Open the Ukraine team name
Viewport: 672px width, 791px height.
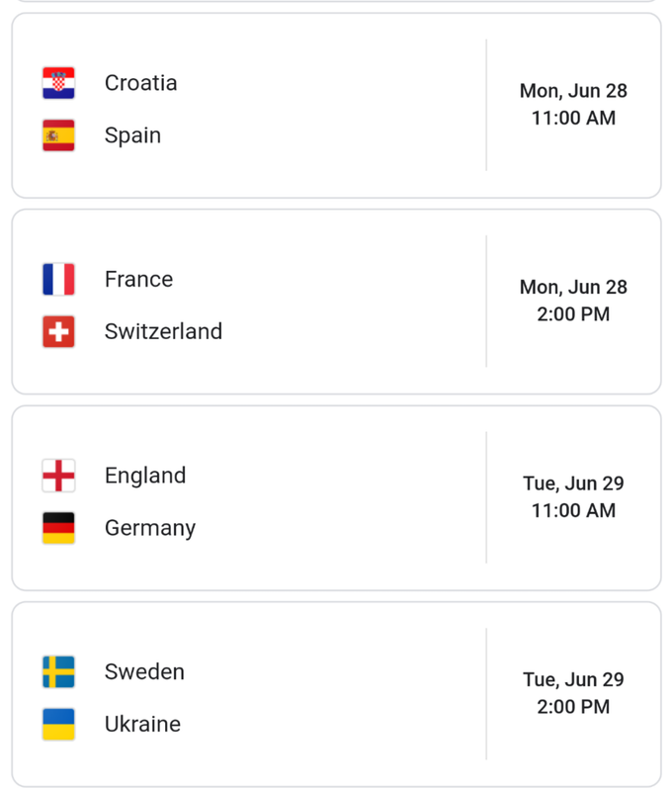142,724
